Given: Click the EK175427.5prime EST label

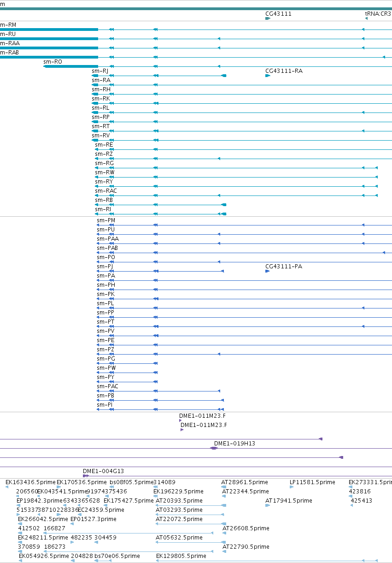Looking at the screenshot, I should pos(129,501).
